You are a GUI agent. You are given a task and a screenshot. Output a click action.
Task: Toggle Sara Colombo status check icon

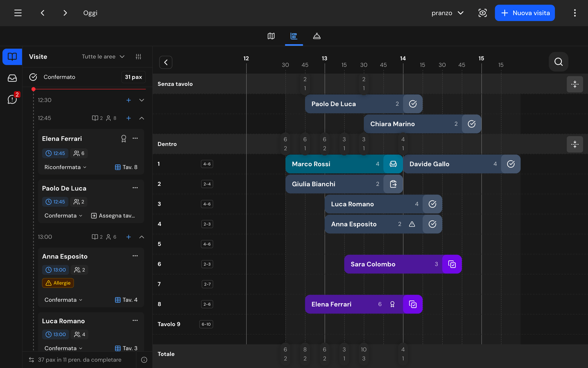[452, 264]
